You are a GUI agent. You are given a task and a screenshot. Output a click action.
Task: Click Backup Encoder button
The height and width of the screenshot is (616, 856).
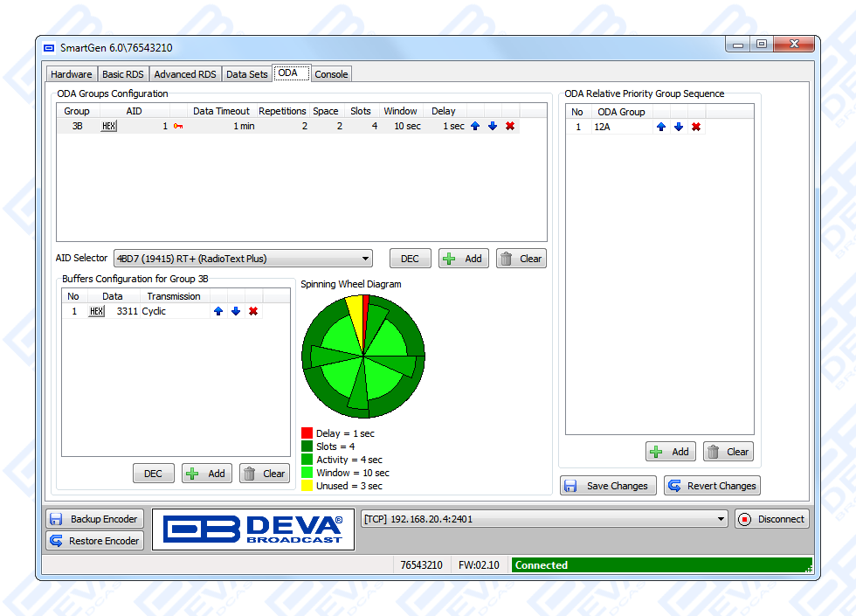coord(94,519)
